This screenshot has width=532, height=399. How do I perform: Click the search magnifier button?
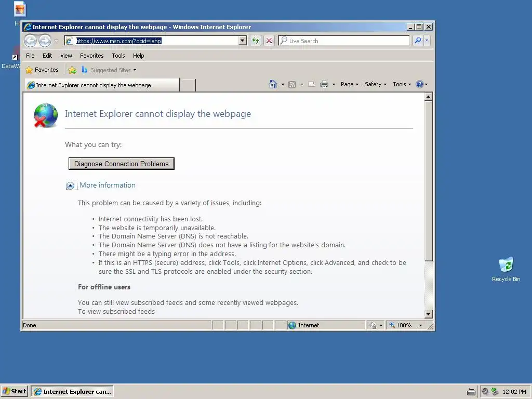pyautogui.click(x=418, y=41)
